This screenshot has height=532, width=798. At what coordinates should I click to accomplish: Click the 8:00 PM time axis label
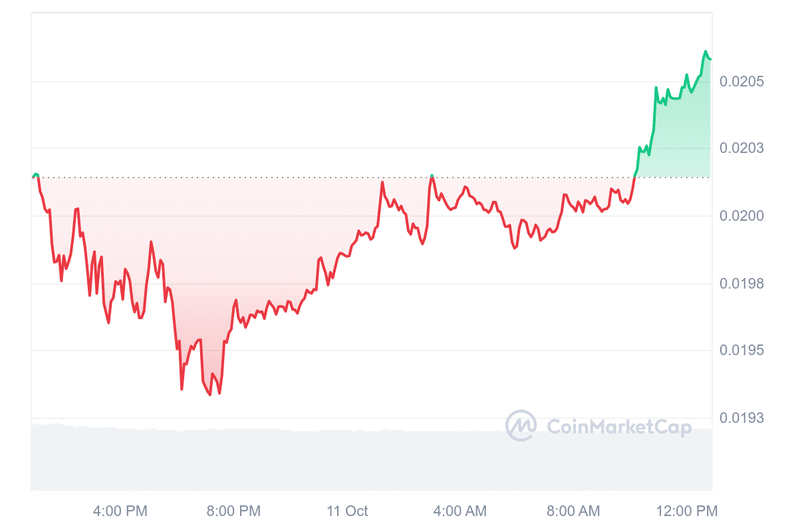[233, 511]
